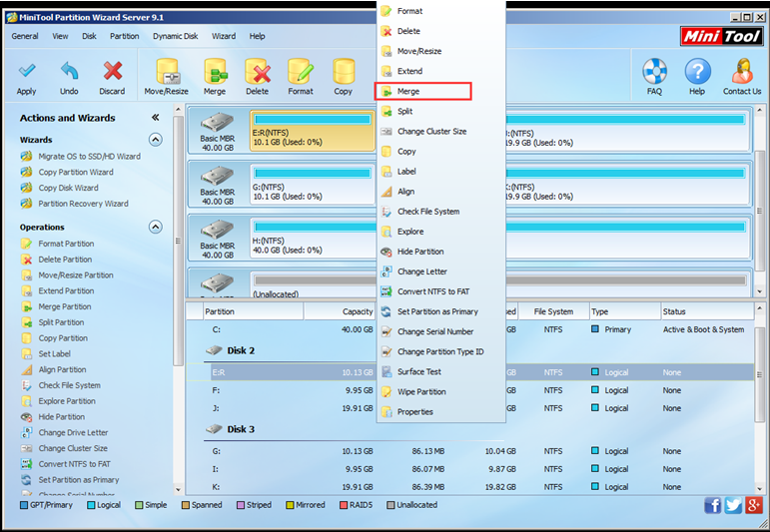Open the FAQ lifebuoy icon
This screenshot has height=532, width=770.
click(x=654, y=72)
